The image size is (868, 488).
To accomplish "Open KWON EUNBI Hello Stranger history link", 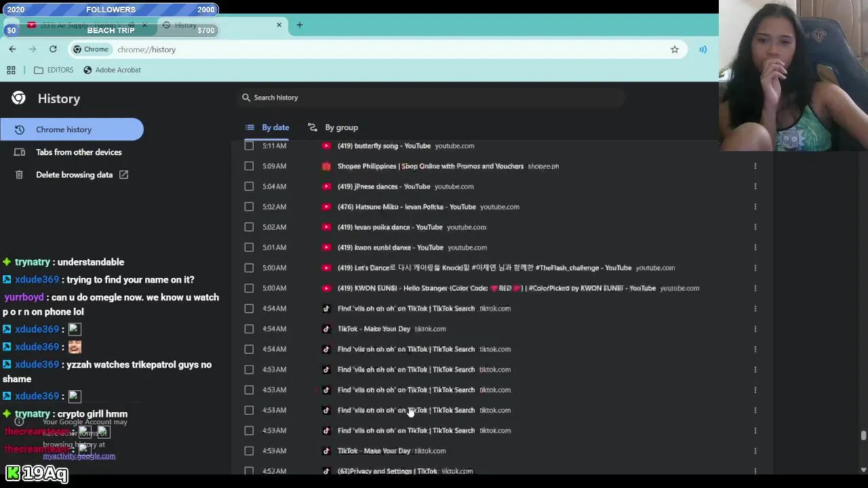I will click(496, 288).
